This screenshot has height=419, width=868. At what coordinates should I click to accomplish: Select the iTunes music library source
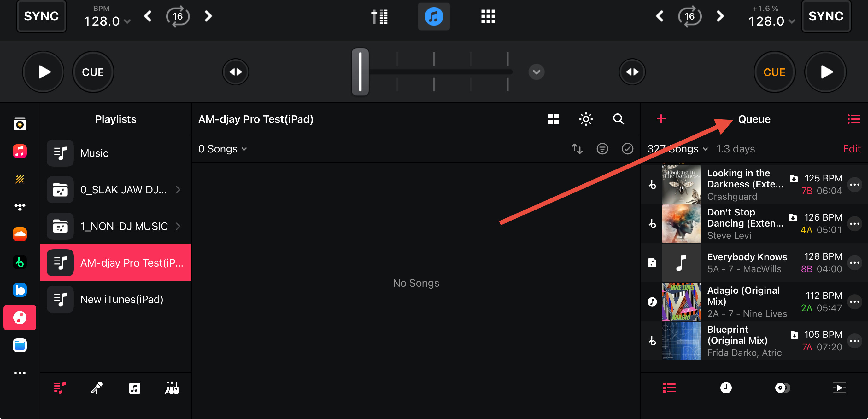20,317
